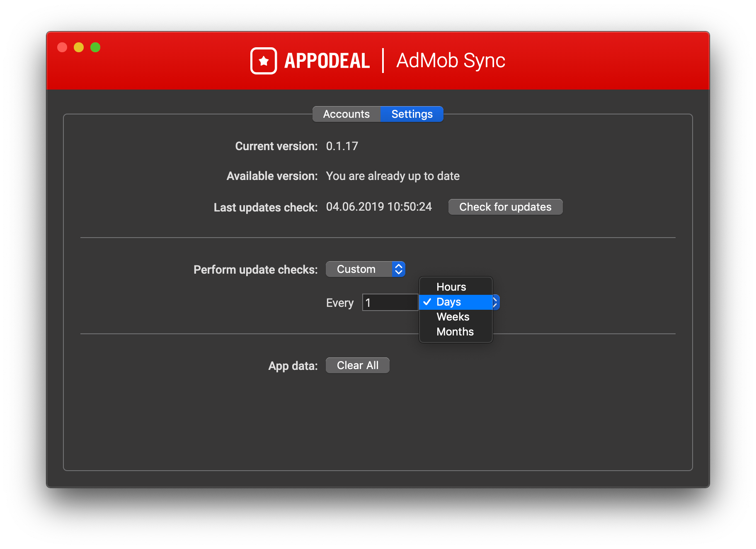
Task: Click the time unit popup arrows
Action: tap(496, 302)
